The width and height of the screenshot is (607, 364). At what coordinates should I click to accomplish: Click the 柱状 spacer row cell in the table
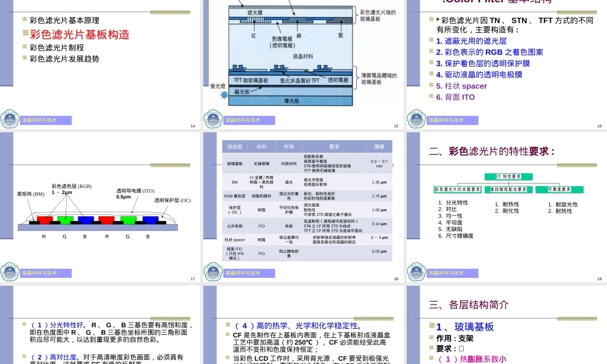[234, 240]
